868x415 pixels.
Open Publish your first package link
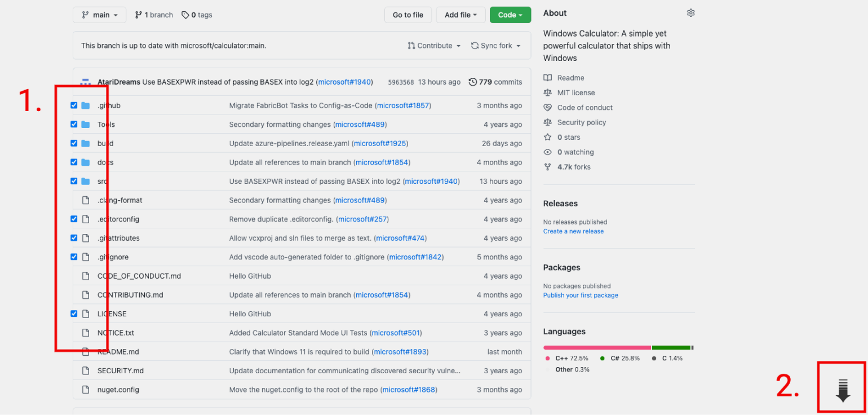pyautogui.click(x=581, y=295)
